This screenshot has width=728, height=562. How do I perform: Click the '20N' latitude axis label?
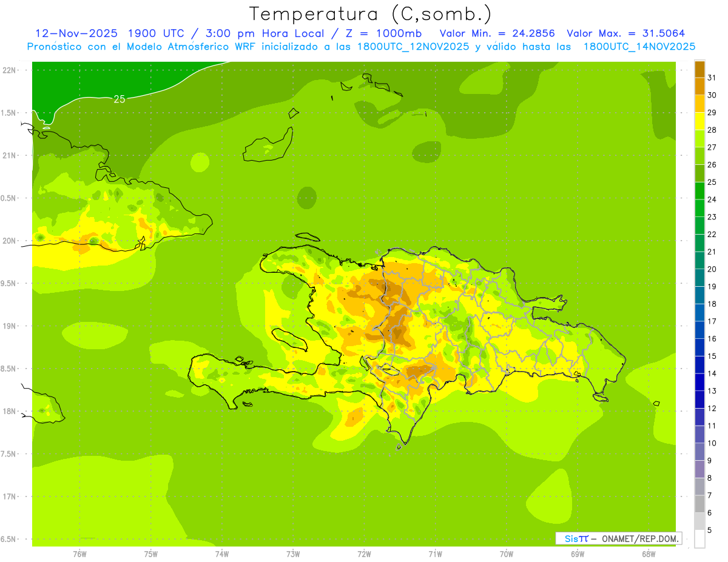[x=10, y=241]
